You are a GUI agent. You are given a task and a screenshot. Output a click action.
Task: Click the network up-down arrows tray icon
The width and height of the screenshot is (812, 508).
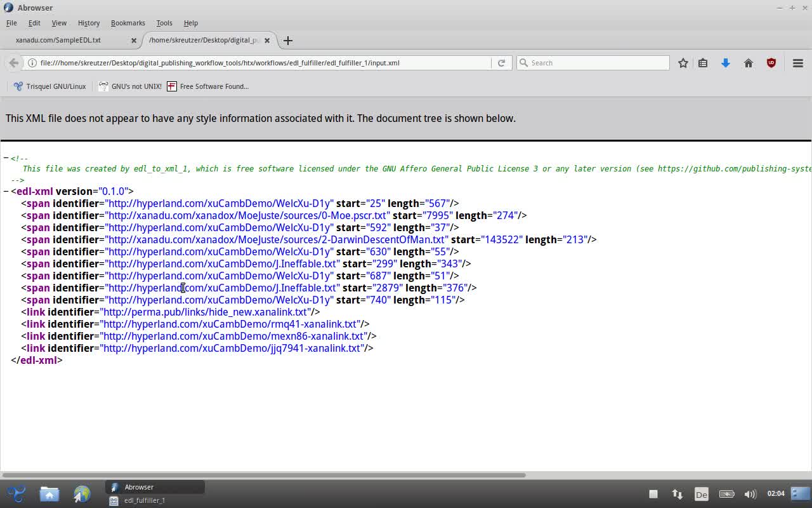tap(678, 493)
